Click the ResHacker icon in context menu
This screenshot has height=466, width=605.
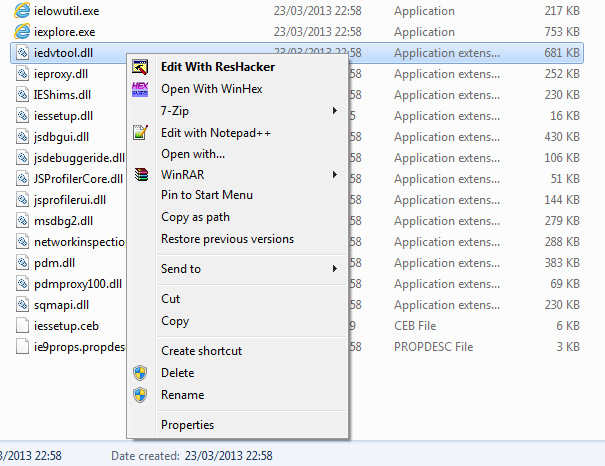point(140,67)
